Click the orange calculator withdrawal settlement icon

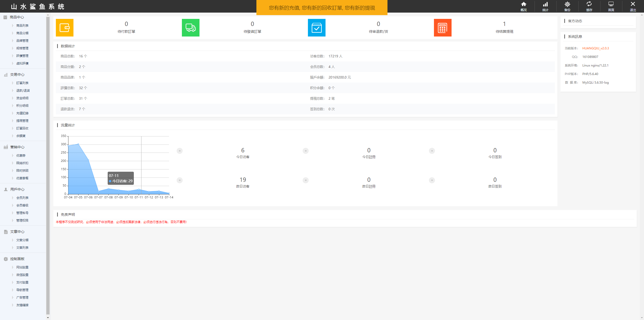click(x=442, y=28)
